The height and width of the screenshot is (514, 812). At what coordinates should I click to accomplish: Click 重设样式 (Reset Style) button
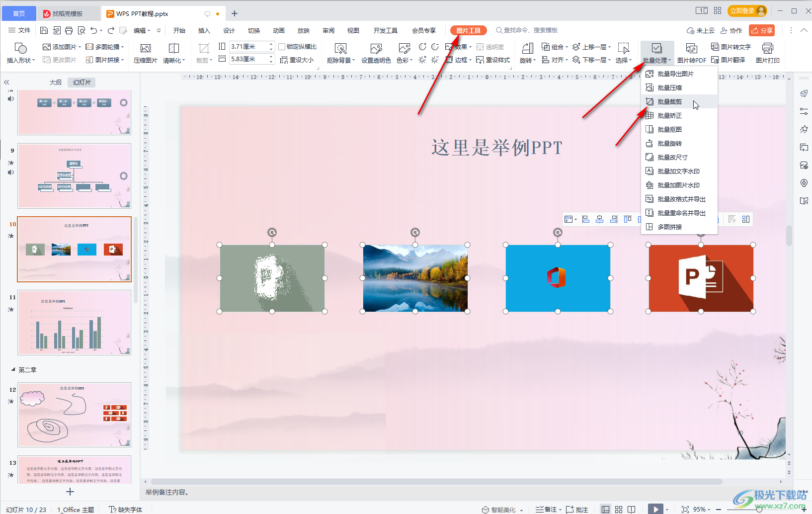click(493, 60)
